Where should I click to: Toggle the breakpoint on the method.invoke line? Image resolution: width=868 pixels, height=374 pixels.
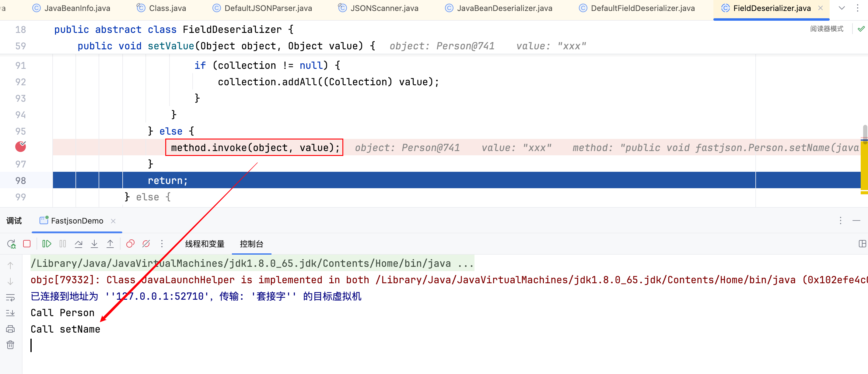point(21,147)
